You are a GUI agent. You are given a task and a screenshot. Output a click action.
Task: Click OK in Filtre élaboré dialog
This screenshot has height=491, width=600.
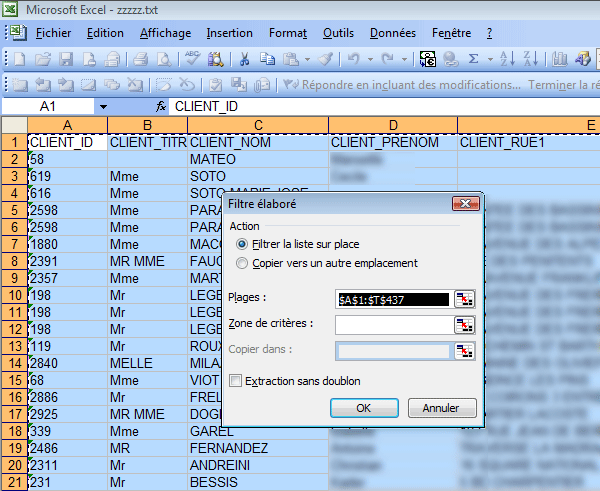tap(364, 408)
